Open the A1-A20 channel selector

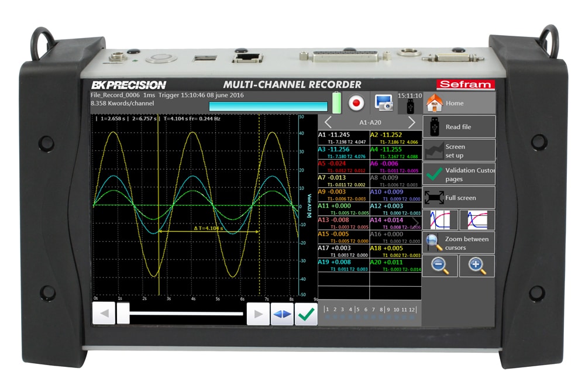coord(369,123)
